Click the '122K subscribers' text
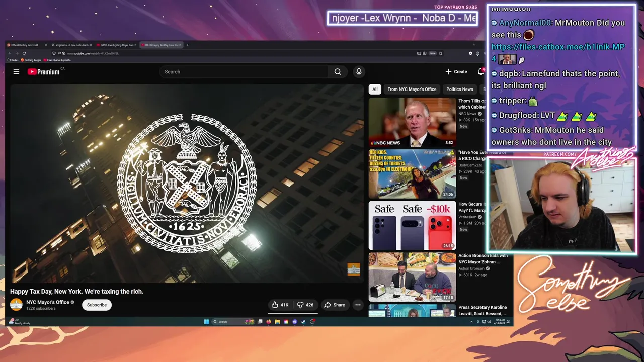644x362 pixels. pyautogui.click(x=41, y=308)
